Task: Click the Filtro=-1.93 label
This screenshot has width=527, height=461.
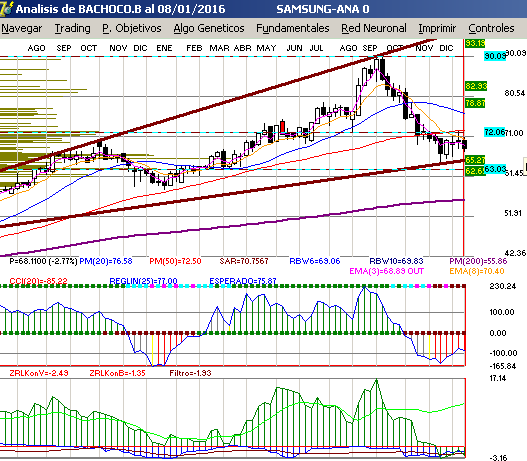Action: (x=190, y=373)
